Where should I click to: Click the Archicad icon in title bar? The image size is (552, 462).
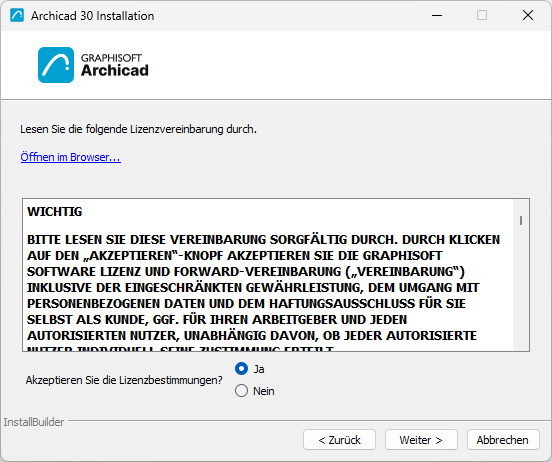tap(17, 15)
